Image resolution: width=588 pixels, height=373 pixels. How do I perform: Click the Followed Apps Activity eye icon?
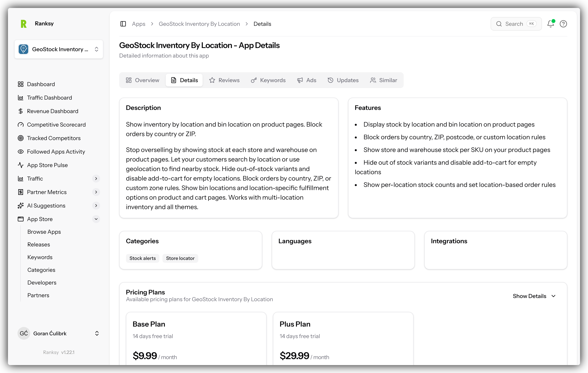tap(20, 152)
